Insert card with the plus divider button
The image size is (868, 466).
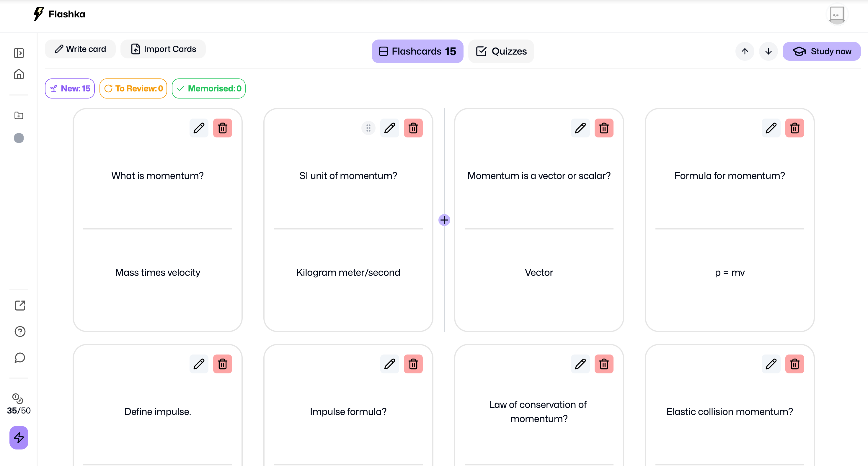click(444, 220)
